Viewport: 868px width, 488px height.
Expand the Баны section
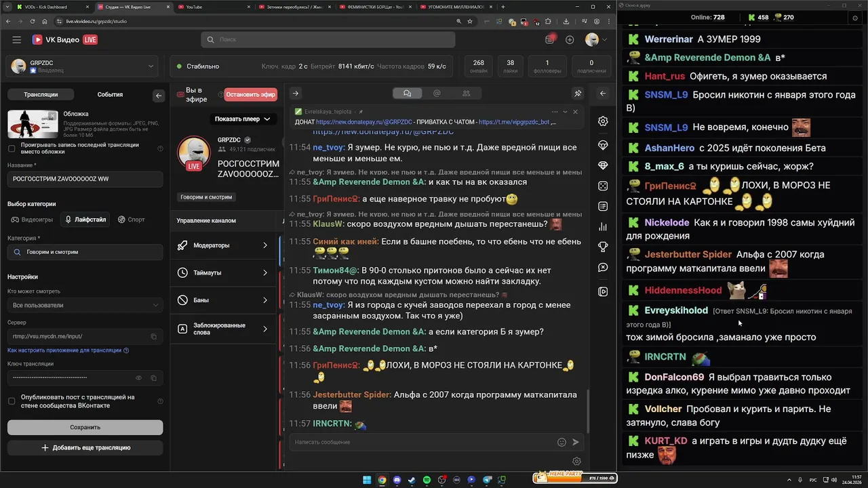click(x=224, y=300)
